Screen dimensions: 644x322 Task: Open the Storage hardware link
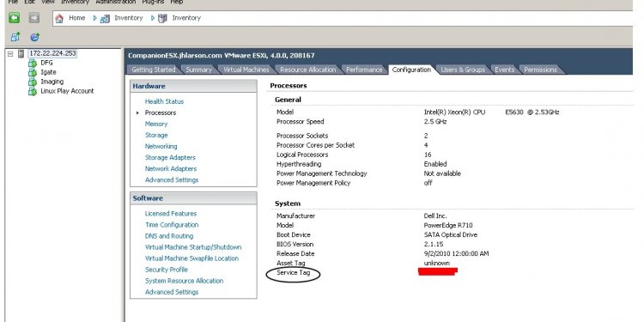[x=156, y=135]
